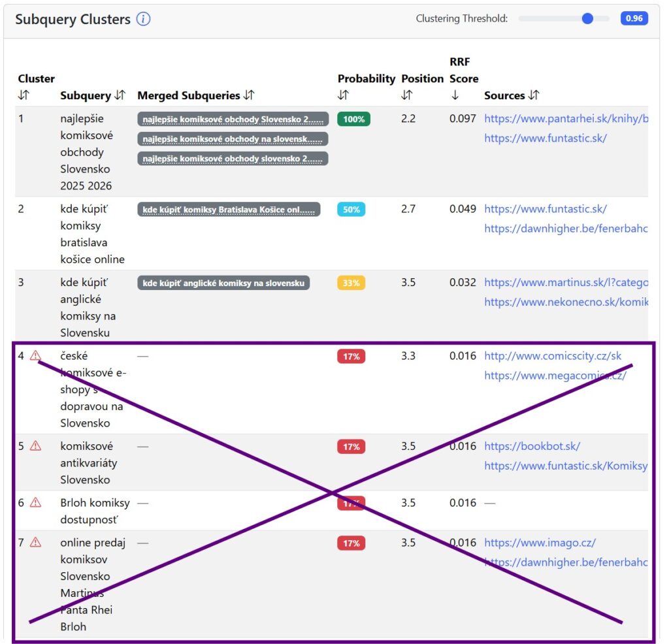The width and height of the screenshot is (669, 644).
Task: Open merged subquery 'najlepšie komiksové obchody na slovensk...'
Action: 233,139
